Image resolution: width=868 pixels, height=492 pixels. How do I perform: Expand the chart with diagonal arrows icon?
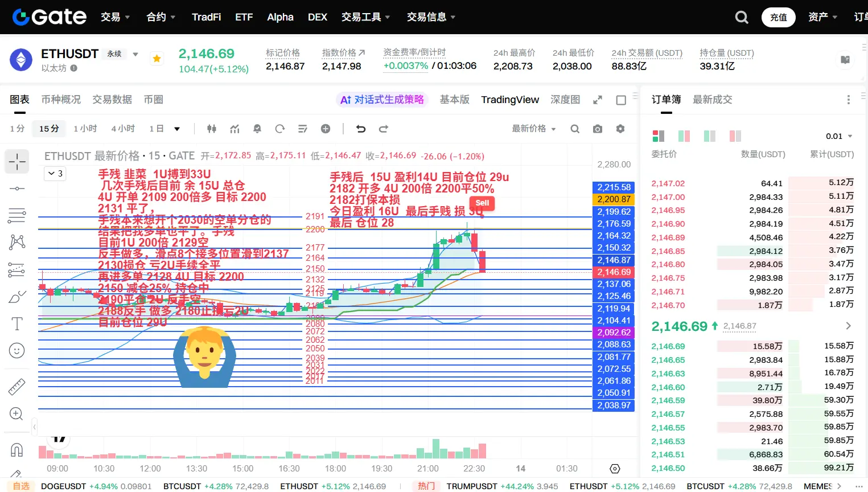click(598, 100)
